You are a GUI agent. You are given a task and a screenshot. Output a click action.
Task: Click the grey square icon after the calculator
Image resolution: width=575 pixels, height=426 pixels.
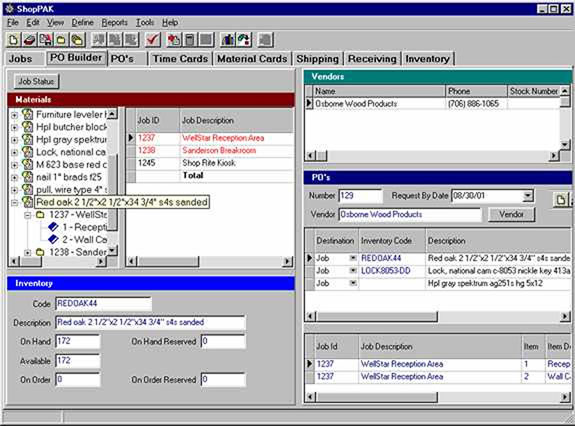(x=206, y=40)
